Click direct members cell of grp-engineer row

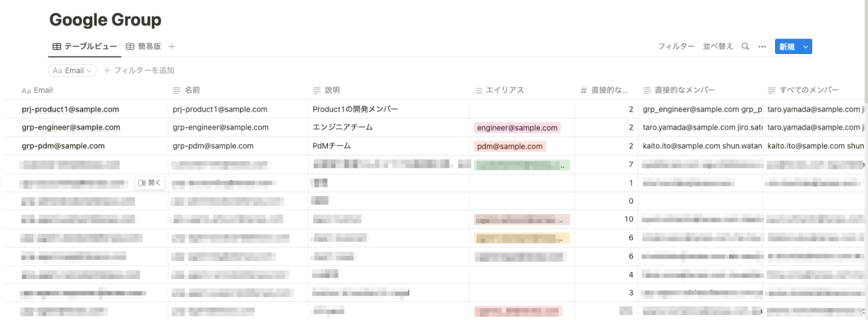pos(701,128)
